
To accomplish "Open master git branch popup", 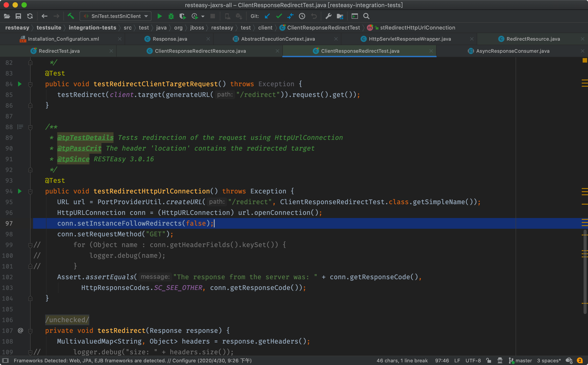I will coord(521,360).
